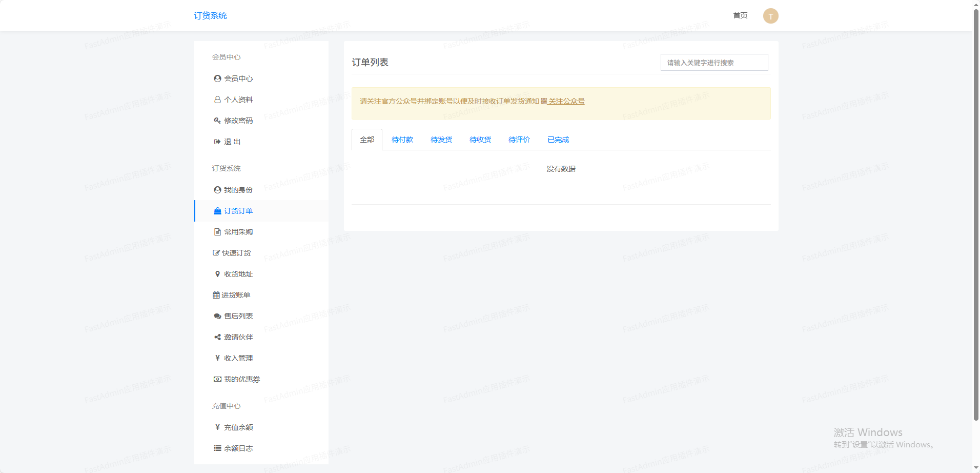980x473 pixels.
Task: Click the page vertical scrollbar
Action: point(976,215)
